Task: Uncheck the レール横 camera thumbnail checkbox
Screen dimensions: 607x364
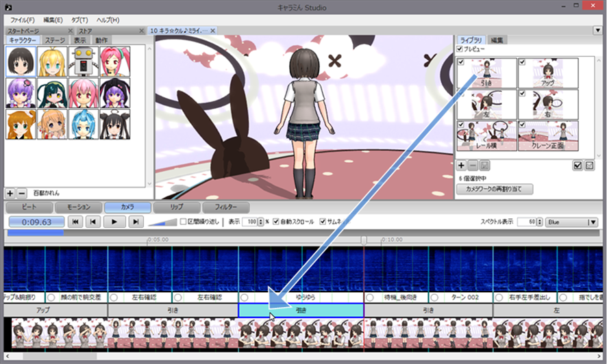Action: [460, 125]
